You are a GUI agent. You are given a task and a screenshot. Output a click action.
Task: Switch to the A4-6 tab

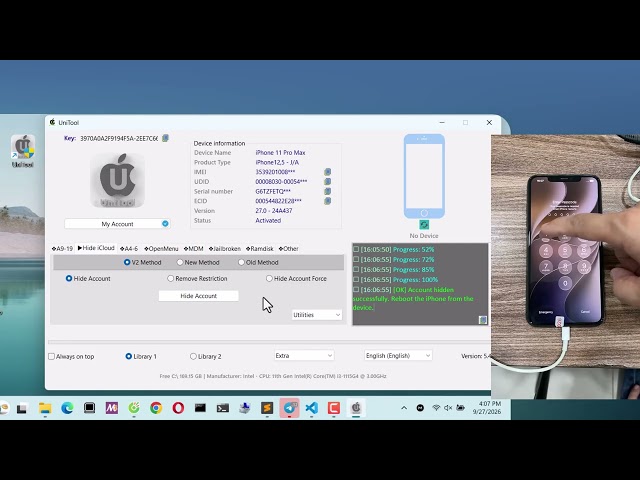pos(129,249)
